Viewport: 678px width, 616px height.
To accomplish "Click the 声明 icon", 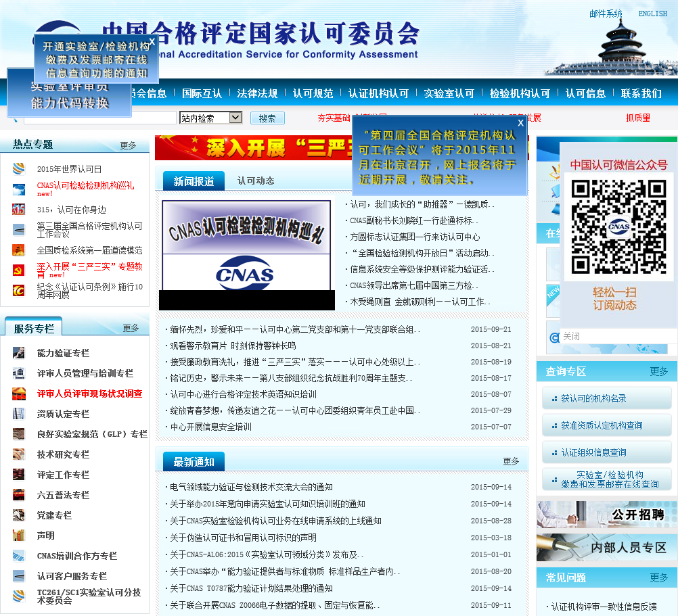I will pos(18,536).
